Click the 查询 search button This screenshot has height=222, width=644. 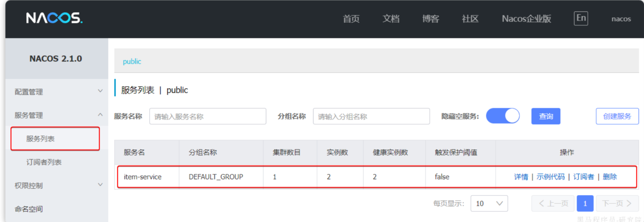click(546, 116)
